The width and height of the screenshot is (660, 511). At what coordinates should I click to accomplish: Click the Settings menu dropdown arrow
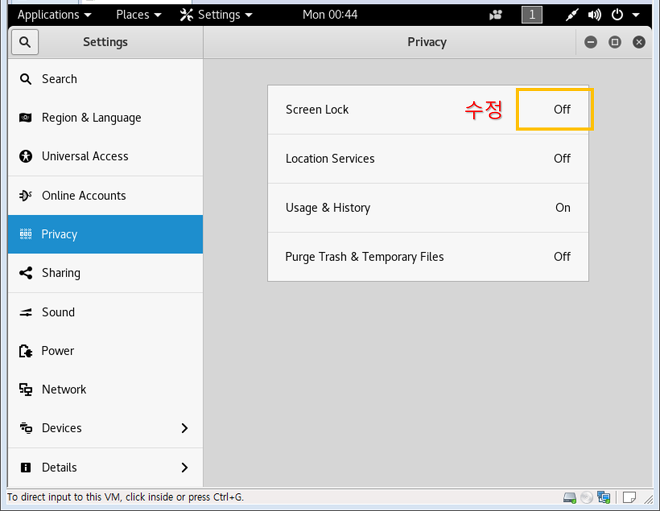point(249,15)
